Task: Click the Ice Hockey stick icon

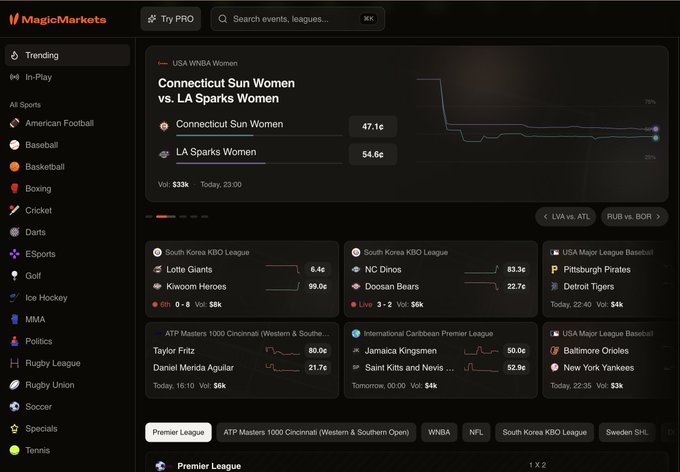Action: pos(14,298)
